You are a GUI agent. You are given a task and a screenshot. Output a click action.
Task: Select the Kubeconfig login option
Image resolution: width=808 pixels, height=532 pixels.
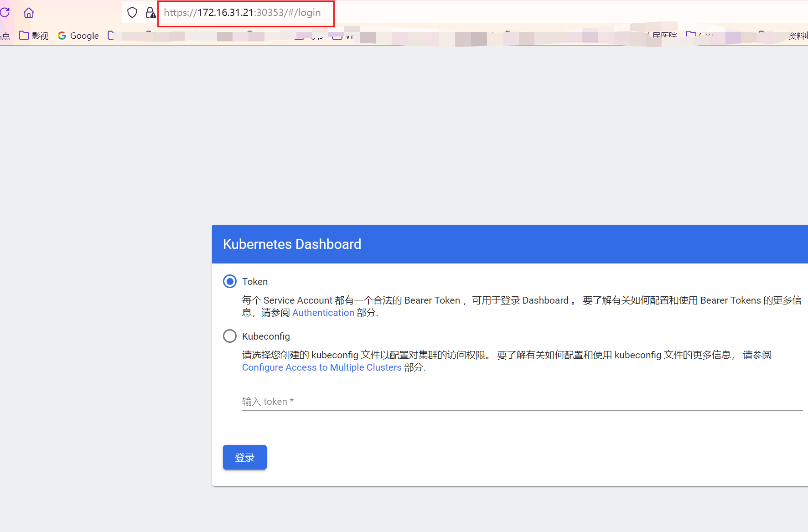[x=230, y=336]
